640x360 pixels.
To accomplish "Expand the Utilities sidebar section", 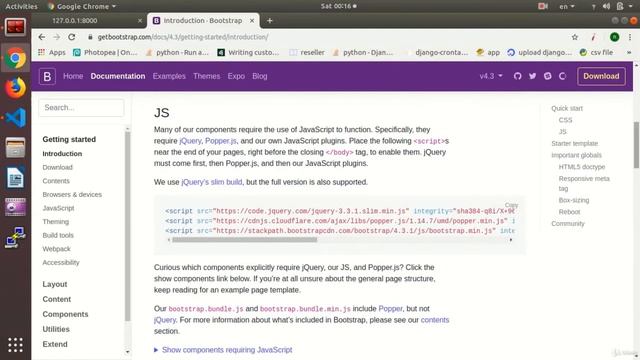I will [x=56, y=329].
